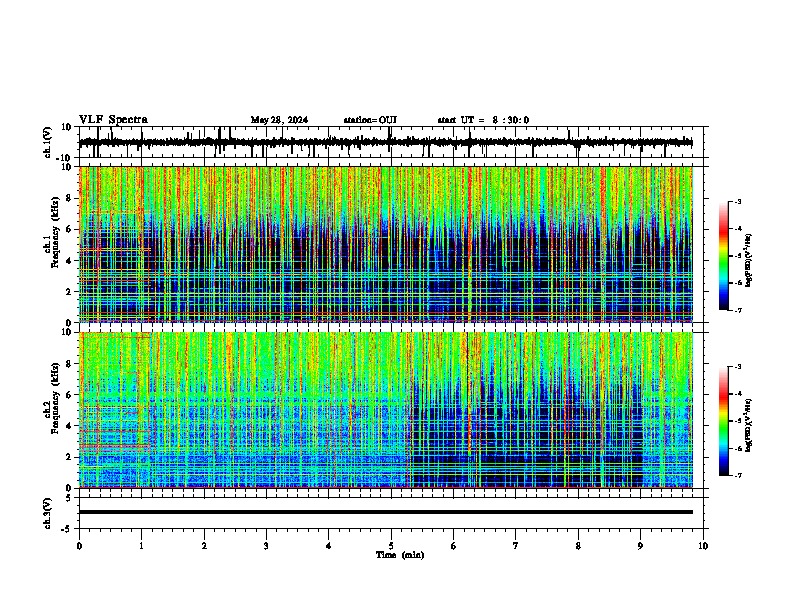
Task: Click the ch.1 colorbar log(PSD) label
Action: click(749, 261)
